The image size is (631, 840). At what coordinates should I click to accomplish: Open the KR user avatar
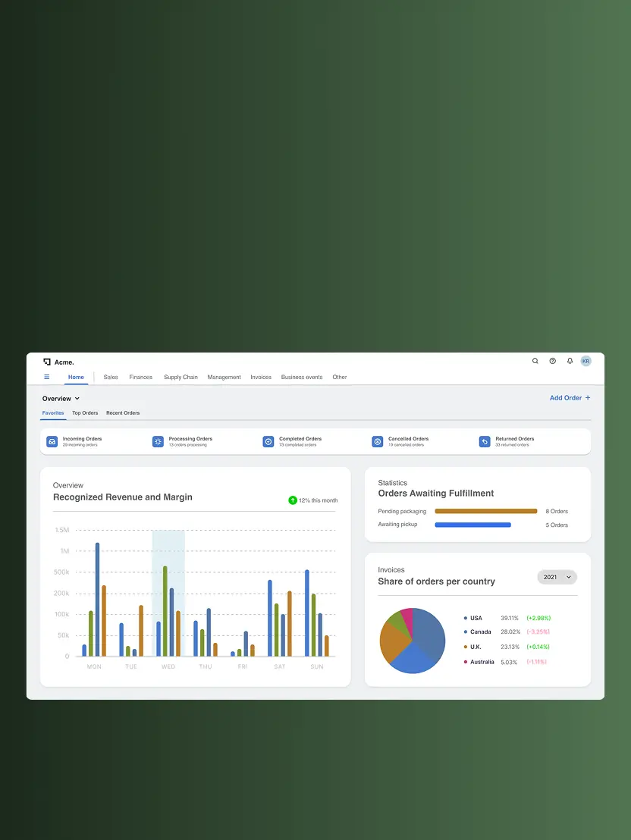586,361
